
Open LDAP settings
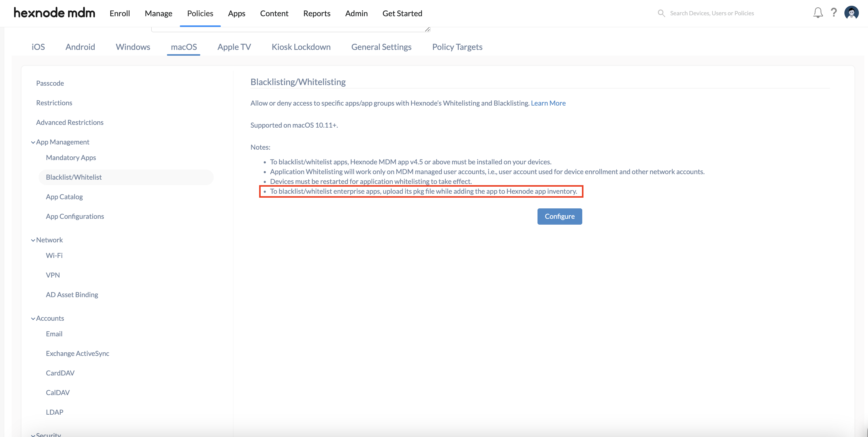point(54,412)
